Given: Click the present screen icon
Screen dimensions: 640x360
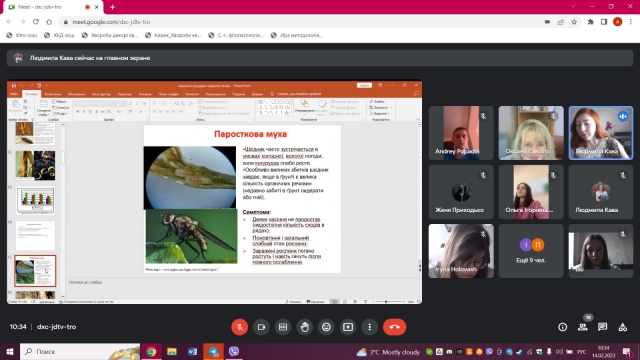Looking at the screenshot, I should coord(348,327).
